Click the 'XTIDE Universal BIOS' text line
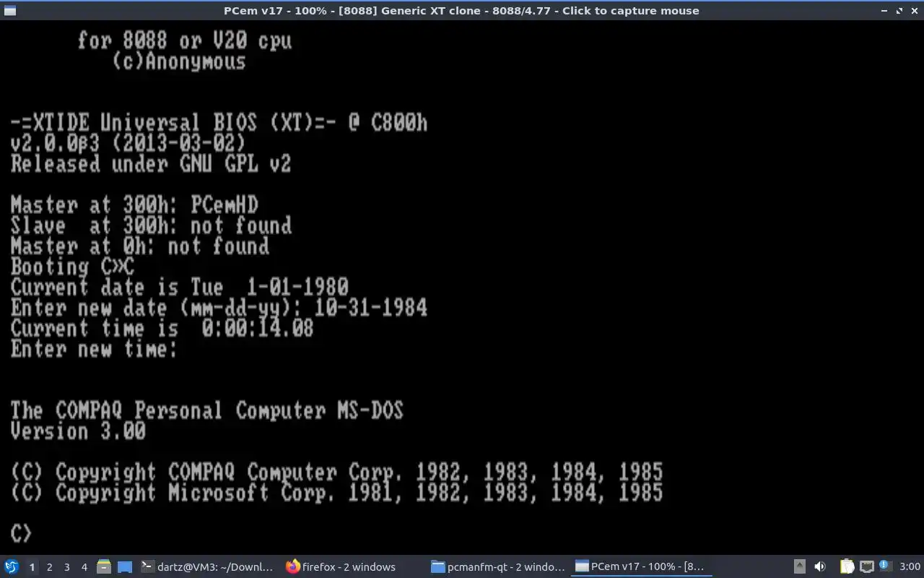This screenshot has width=924, height=578. click(x=219, y=123)
